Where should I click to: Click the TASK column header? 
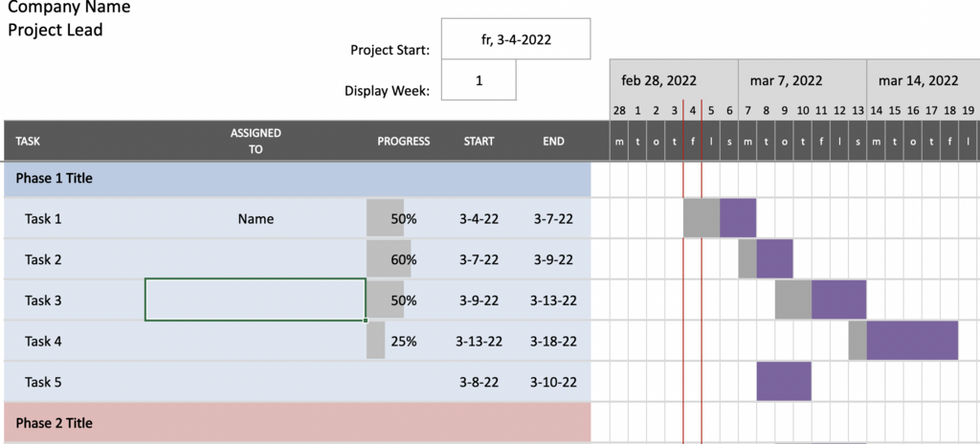click(28, 142)
